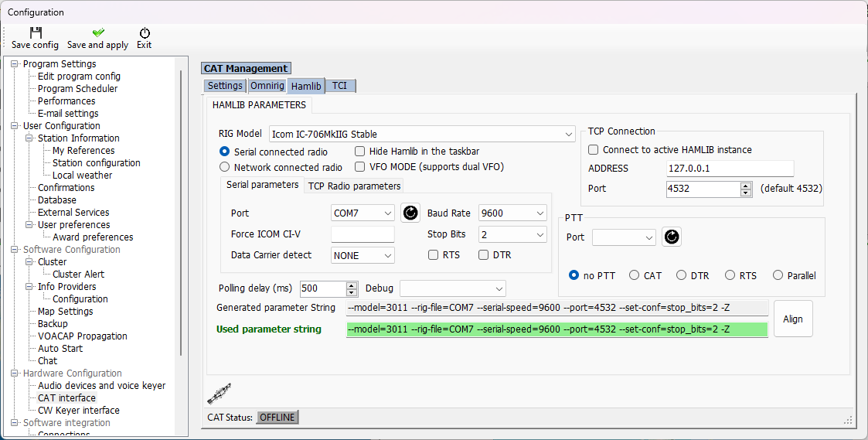868x440 pixels.
Task: Enable VFO MODE dual VFO checkbox
Action: coord(360,166)
